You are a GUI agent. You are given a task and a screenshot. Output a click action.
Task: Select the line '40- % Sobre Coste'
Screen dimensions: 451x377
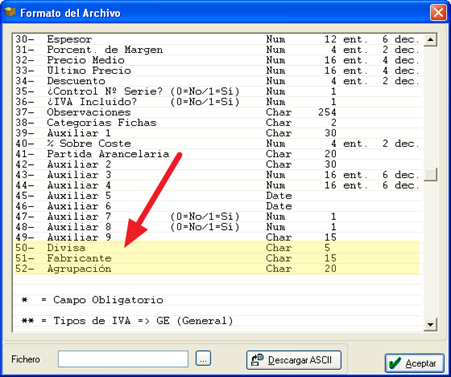click(218, 144)
